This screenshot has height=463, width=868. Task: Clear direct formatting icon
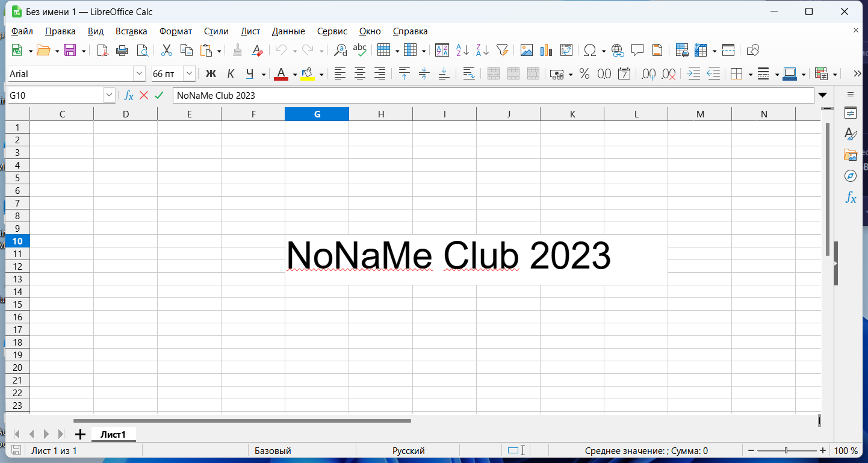pyautogui.click(x=257, y=51)
